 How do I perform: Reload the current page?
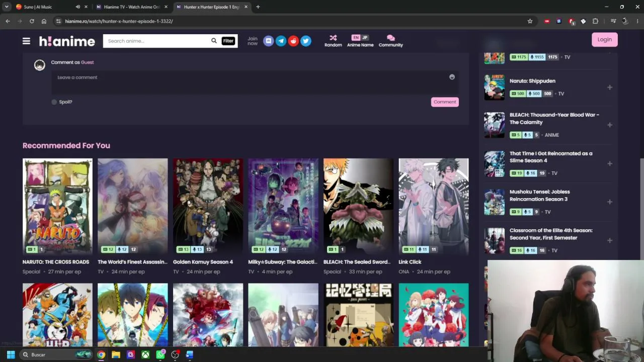coord(32,21)
